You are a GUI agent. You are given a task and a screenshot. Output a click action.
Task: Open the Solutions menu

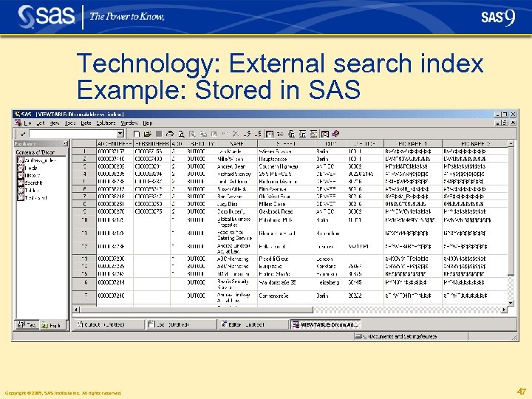[106, 123]
